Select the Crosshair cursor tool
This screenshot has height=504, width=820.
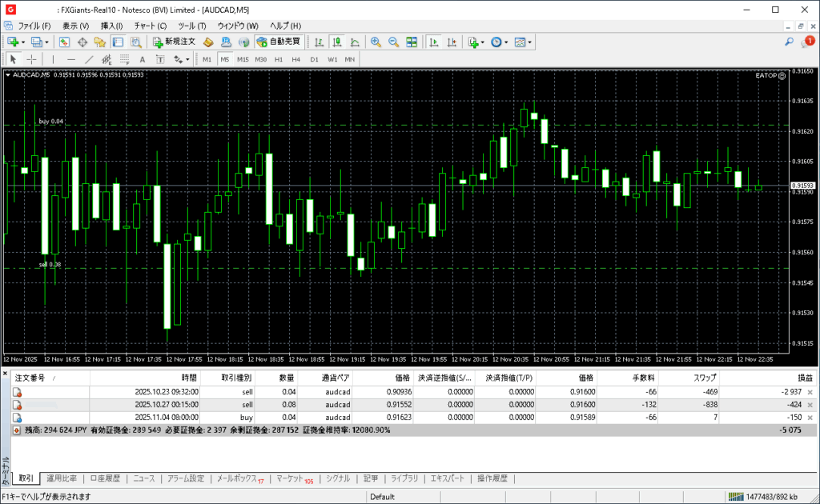pyautogui.click(x=32, y=59)
